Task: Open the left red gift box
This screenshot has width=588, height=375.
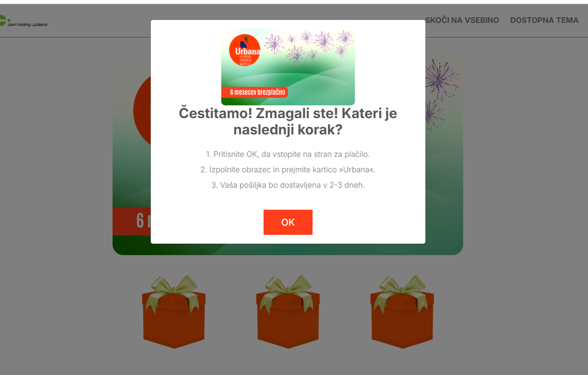Action: tap(174, 312)
